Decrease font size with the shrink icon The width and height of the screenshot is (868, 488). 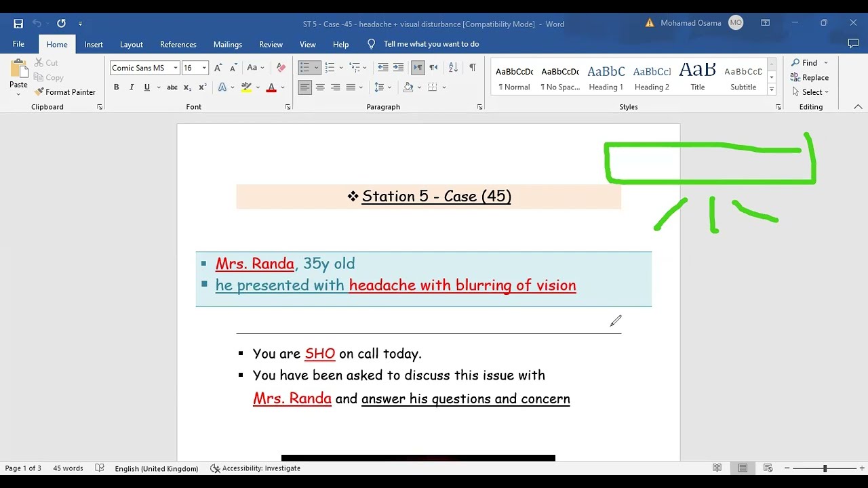(x=233, y=68)
